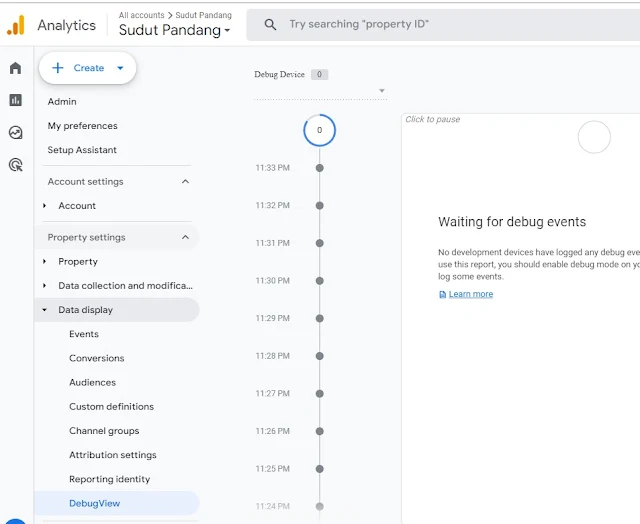Collapse the Account settings section
This screenshot has width=640, height=524.
[x=185, y=182]
